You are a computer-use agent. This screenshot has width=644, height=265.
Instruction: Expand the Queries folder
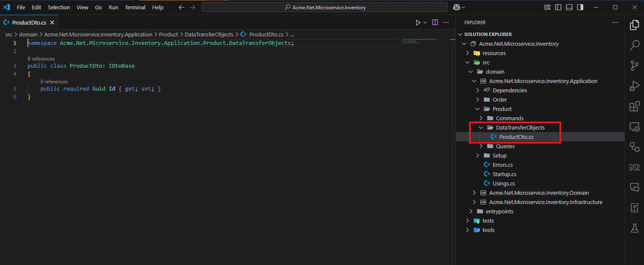pos(481,146)
